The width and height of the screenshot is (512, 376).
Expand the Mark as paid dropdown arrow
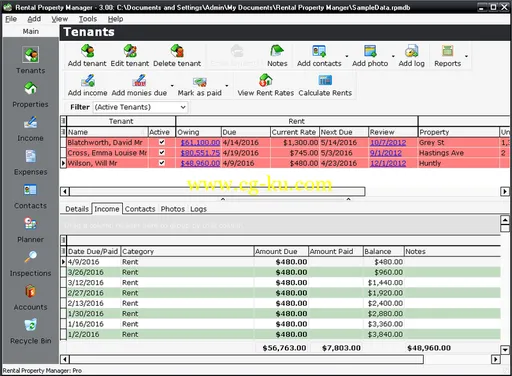pyautogui.click(x=227, y=86)
